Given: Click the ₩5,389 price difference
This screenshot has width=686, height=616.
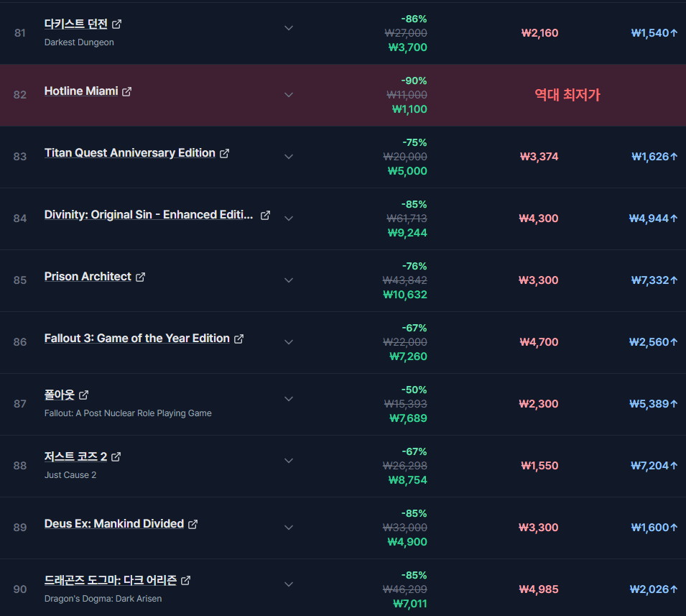Looking at the screenshot, I should click(x=653, y=404).
